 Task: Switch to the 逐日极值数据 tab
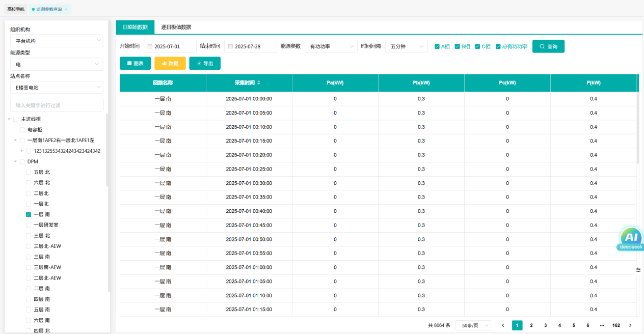click(x=176, y=27)
